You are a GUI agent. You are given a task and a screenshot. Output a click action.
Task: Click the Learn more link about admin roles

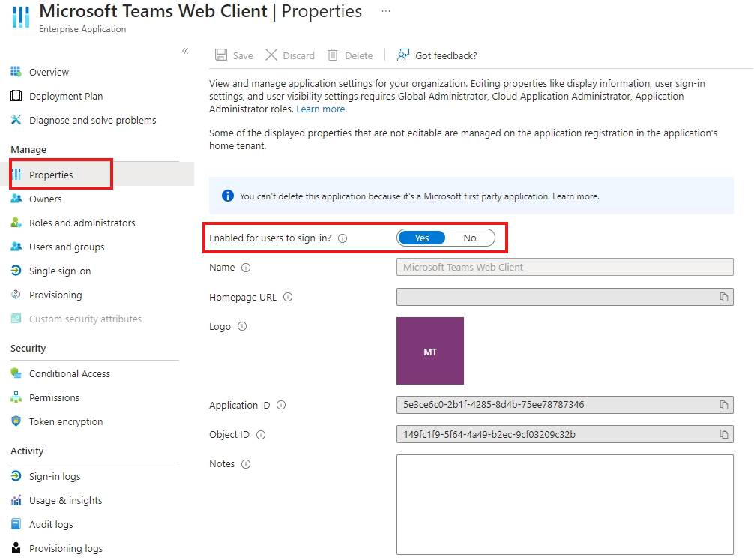(x=321, y=109)
